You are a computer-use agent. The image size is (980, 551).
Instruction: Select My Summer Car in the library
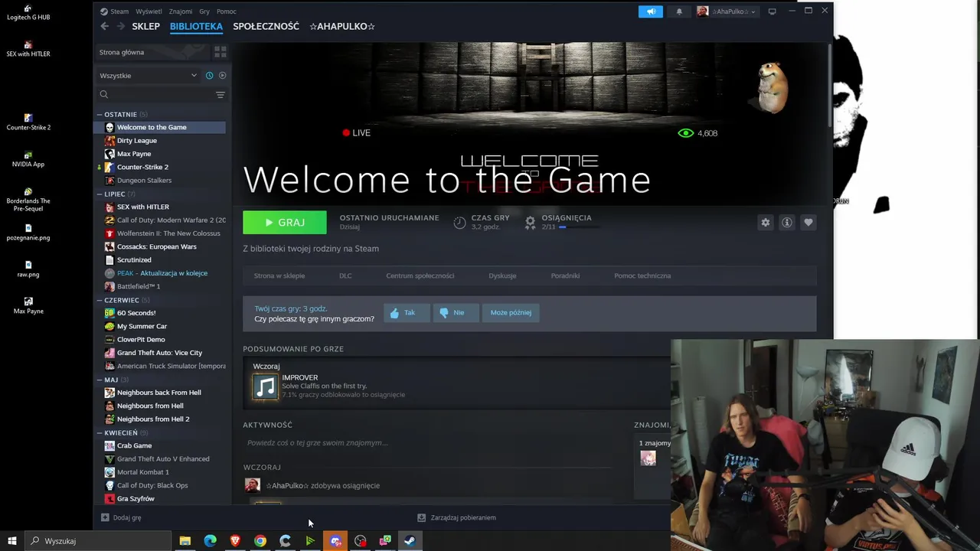(160, 326)
